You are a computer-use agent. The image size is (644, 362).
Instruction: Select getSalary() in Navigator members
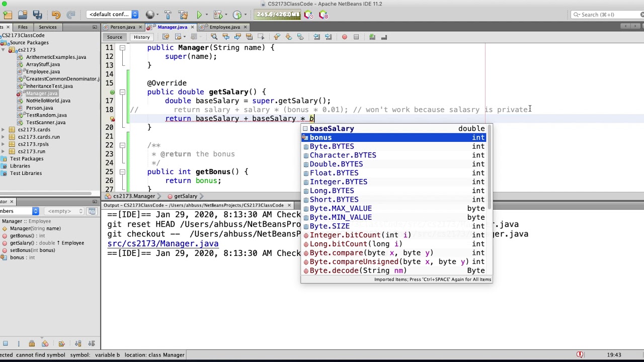(x=47, y=243)
